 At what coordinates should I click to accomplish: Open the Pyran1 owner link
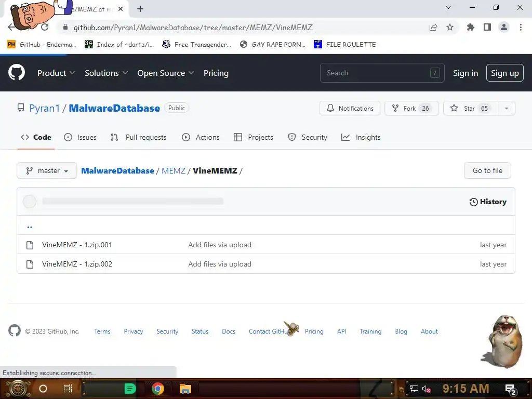pyautogui.click(x=45, y=108)
